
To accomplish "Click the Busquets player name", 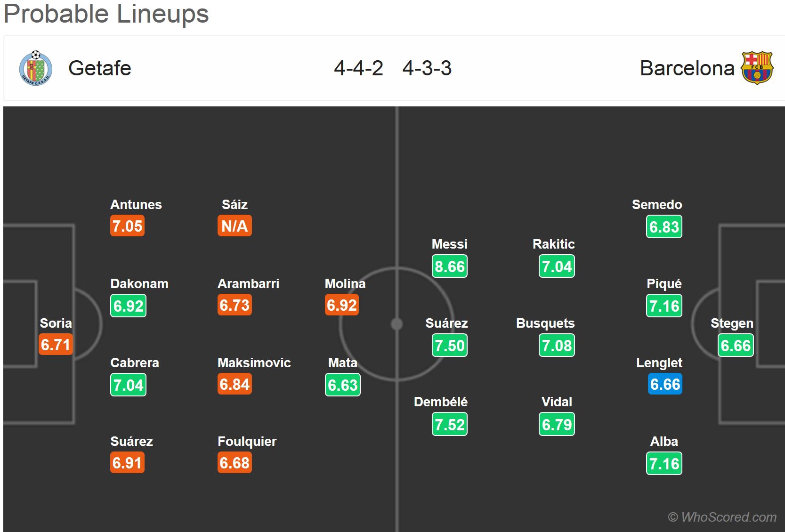I will coord(545,323).
